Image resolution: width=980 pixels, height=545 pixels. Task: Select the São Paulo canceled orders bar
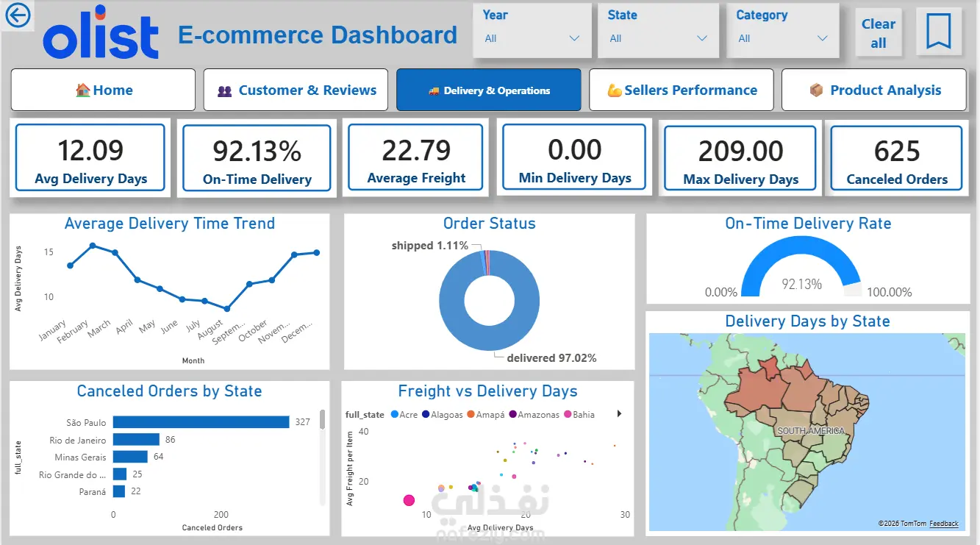pyautogui.click(x=201, y=422)
